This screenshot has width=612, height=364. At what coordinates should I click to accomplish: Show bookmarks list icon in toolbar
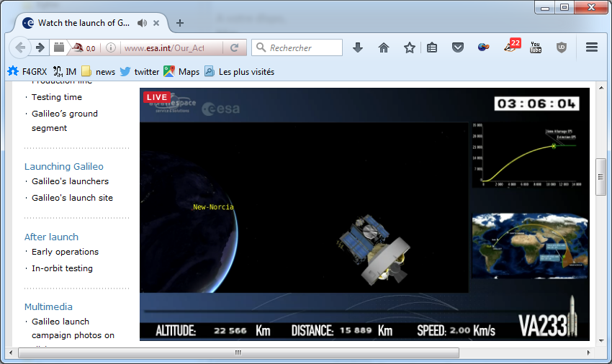click(x=432, y=47)
